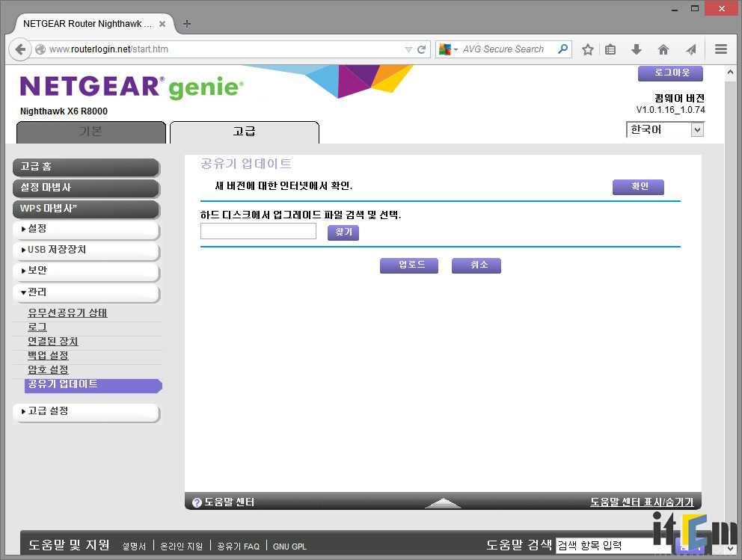Click the search magnifier icon
The height and width of the screenshot is (560, 742).
coord(562,49)
